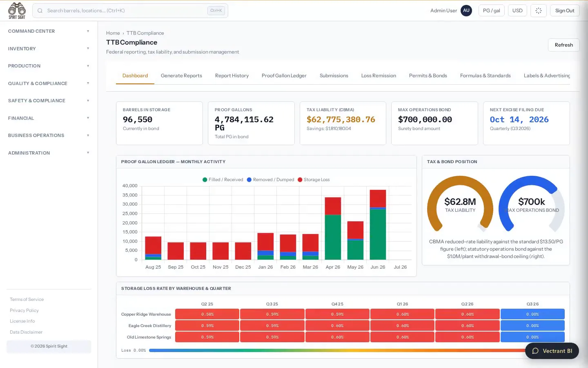Click the Q1 26 column header
The width and height of the screenshot is (588, 368).
[x=402, y=304]
